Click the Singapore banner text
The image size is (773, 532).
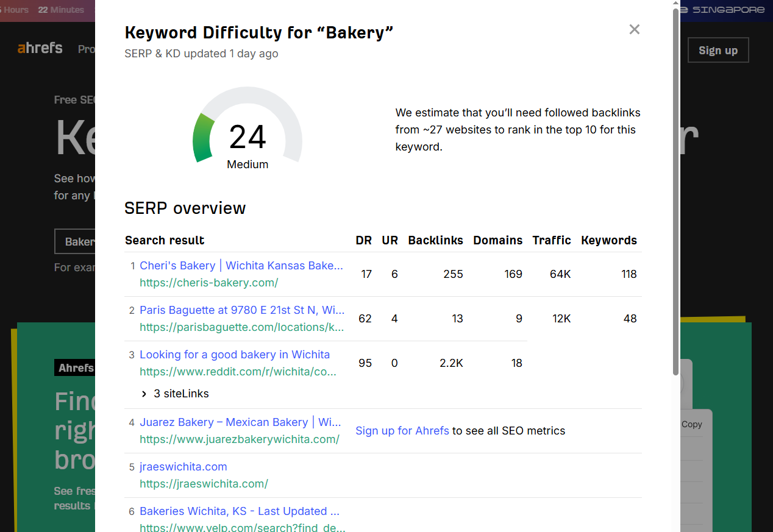[728, 10]
